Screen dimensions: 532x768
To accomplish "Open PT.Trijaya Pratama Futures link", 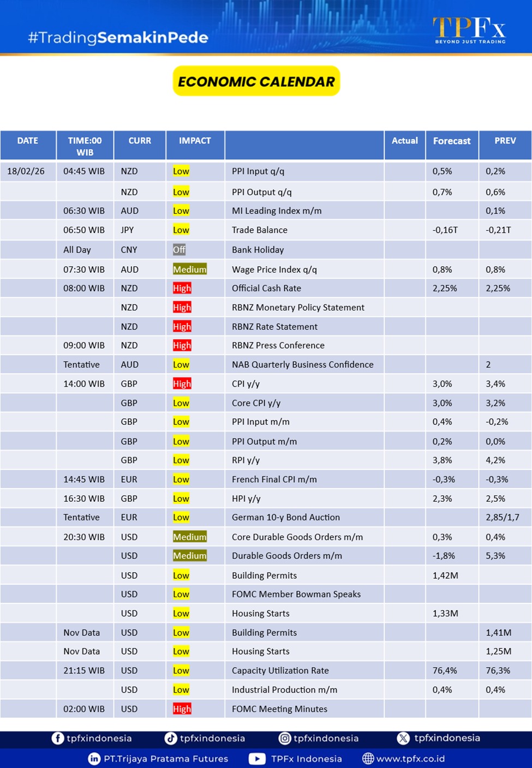I will (x=166, y=759).
